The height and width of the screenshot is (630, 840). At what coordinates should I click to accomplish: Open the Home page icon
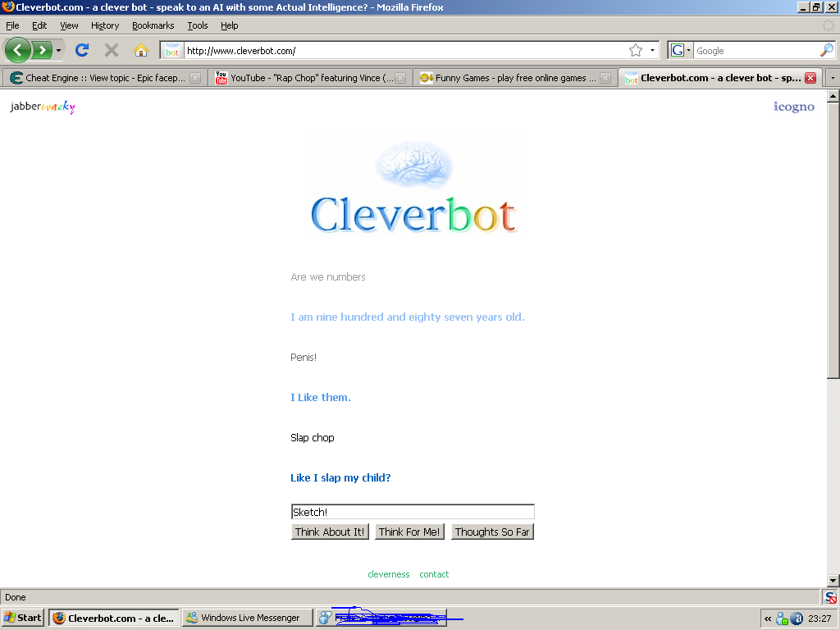pos(141,50)
